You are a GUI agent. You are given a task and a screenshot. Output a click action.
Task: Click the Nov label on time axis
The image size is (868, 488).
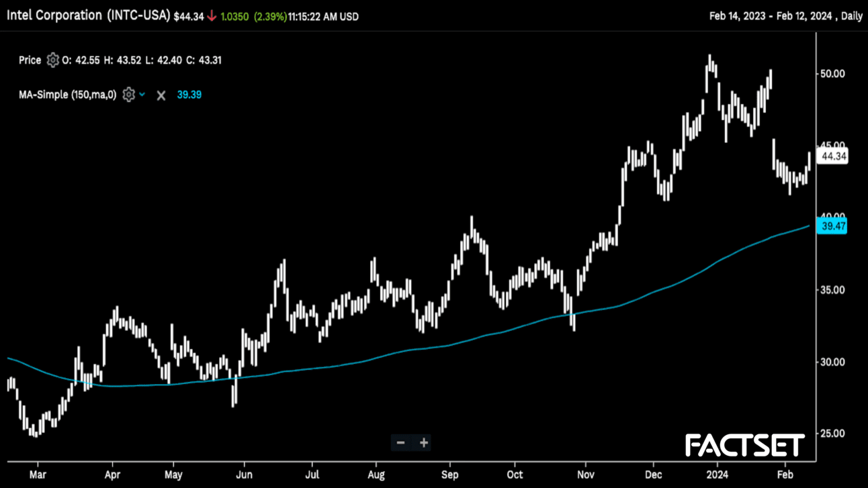[x=586, y=475]
